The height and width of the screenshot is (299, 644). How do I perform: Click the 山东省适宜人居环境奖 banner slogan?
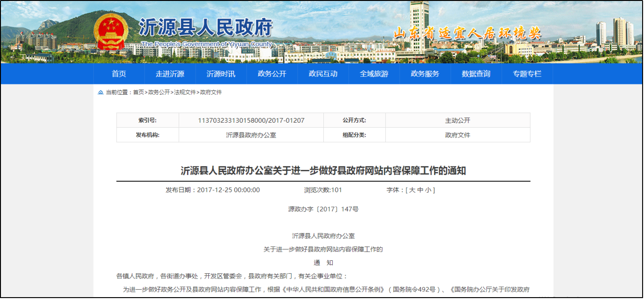[x=467, y=34]
